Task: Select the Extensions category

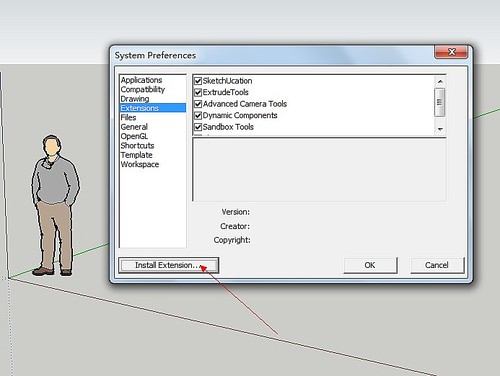Action: click(x=153, y=108)
